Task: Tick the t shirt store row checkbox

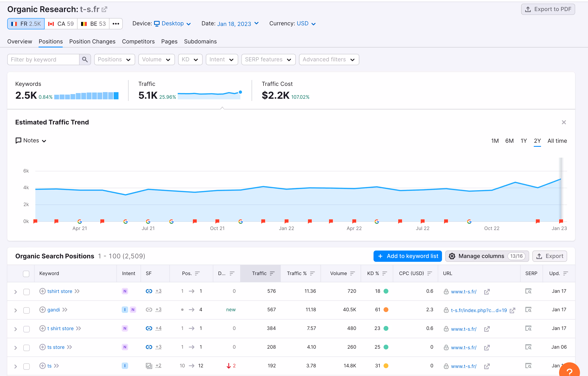Action: 26,329
